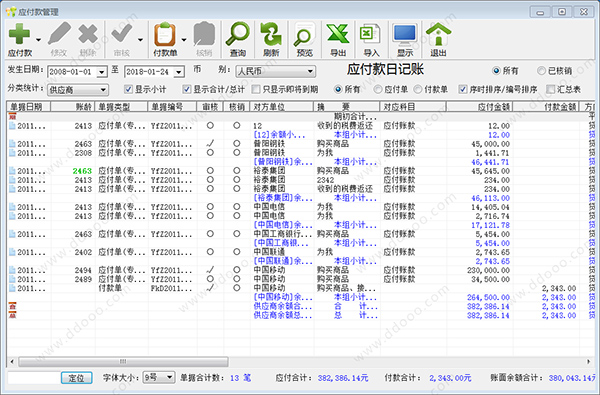Select the 付款单 radio button
Image resolution: width=600 pixels, height=395 pixels.
pyautogui.click(x=418, y=89)
